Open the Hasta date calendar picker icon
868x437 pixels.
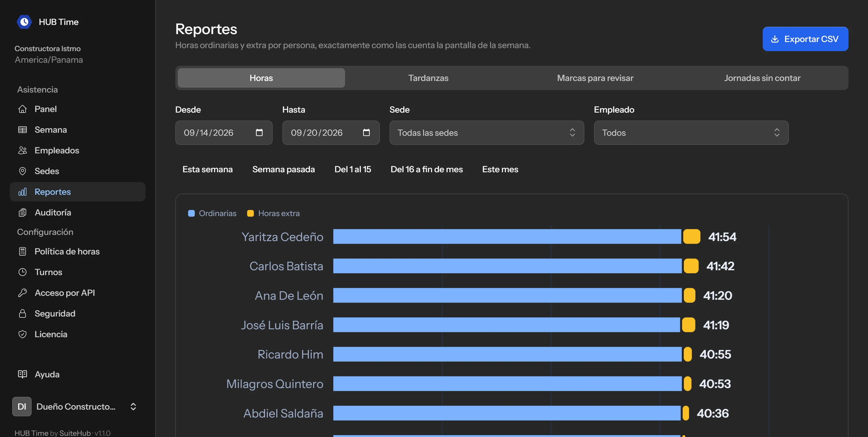[366, 132]
